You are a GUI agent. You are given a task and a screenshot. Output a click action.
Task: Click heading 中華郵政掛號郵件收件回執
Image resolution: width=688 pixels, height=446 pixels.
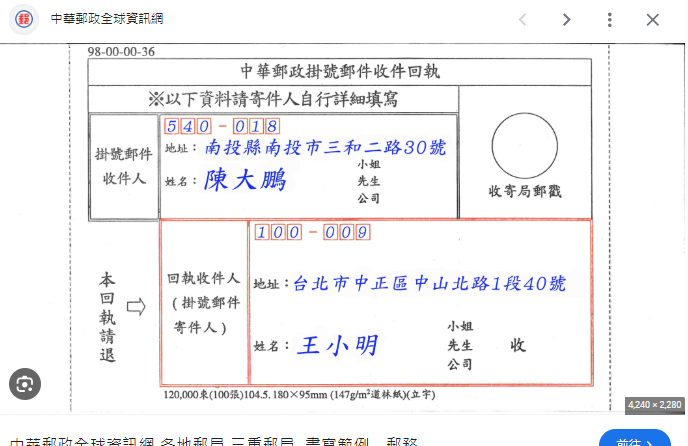pyautogui.click(x=340, y=72)
